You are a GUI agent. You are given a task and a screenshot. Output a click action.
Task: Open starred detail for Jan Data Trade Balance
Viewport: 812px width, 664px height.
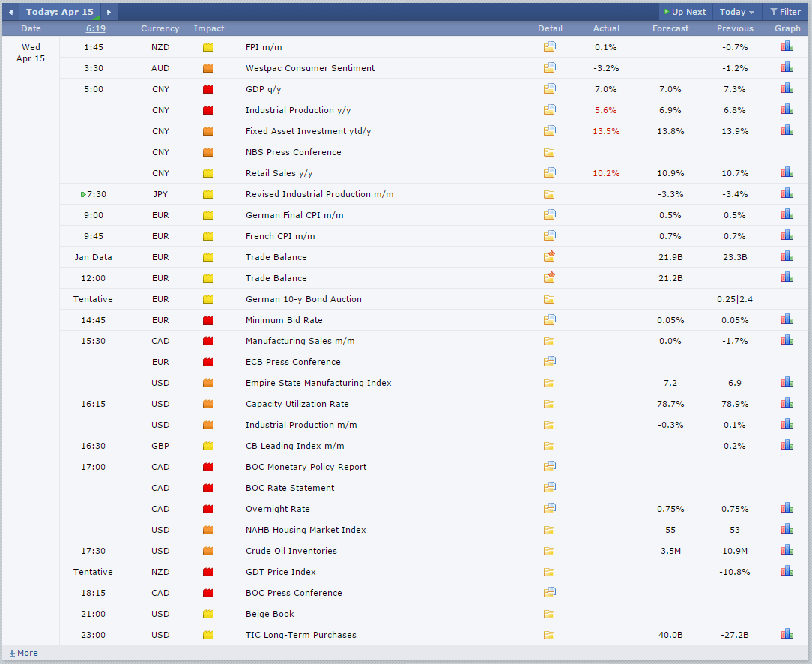click(549, 256)
